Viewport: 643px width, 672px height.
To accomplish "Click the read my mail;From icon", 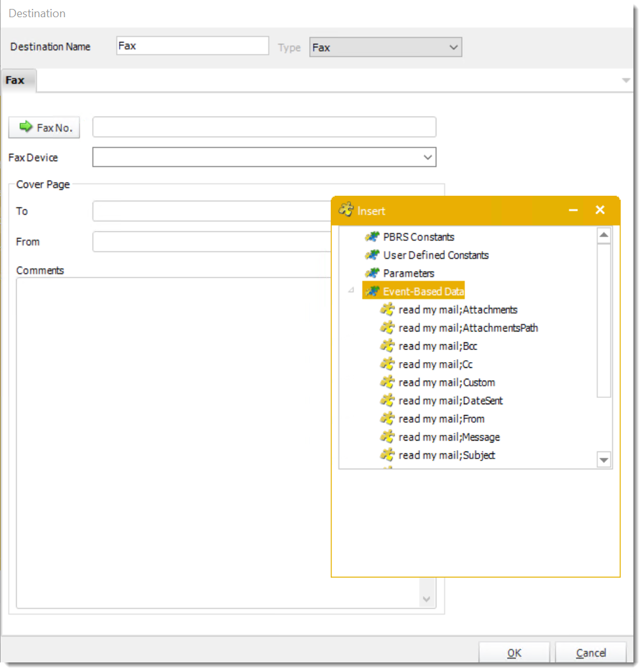I will click(387, 419).
